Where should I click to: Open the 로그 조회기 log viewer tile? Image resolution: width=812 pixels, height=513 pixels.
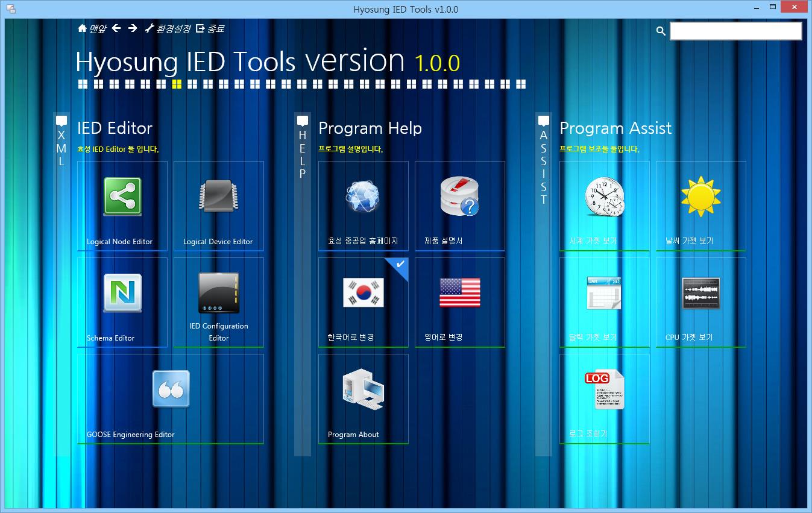click(605, 398)
